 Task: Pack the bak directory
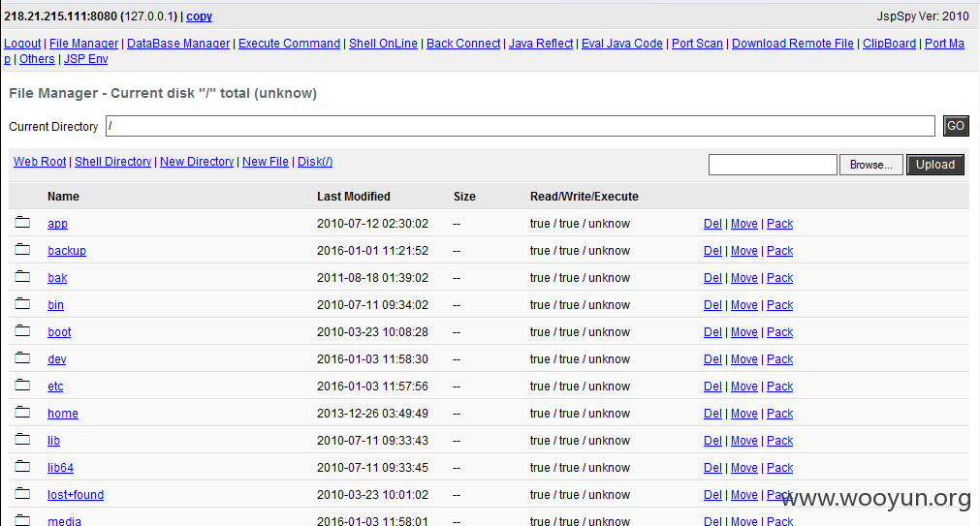[780, 277]
